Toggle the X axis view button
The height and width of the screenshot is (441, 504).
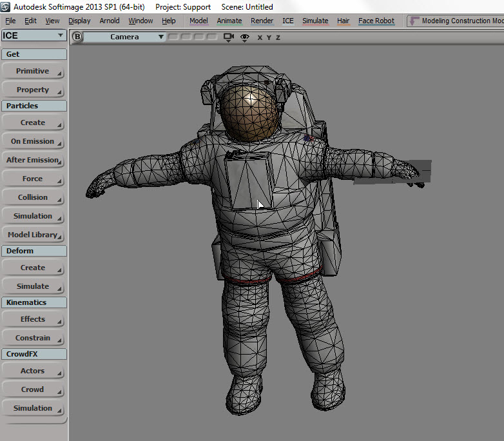260,37
